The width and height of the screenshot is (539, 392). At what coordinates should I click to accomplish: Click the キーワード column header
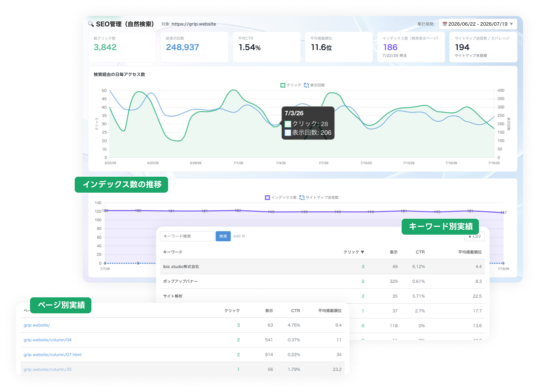click(x=173, y=252)
